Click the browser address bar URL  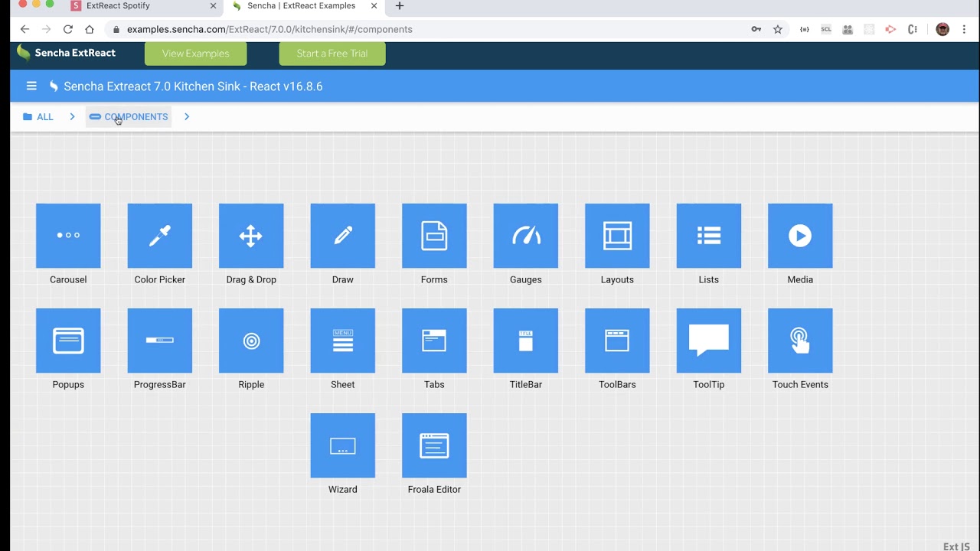tap(269, 29)
